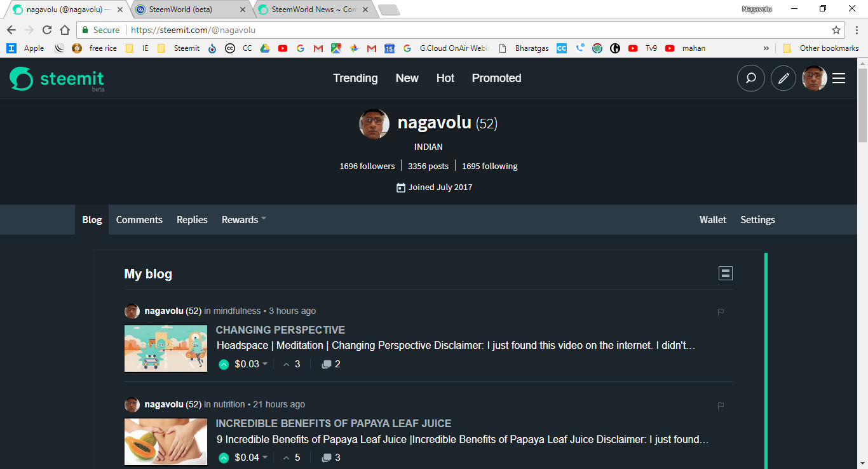This screenshot has height=469, width=868.
Task: Click the Steemit logo
Action: point(57,79)
